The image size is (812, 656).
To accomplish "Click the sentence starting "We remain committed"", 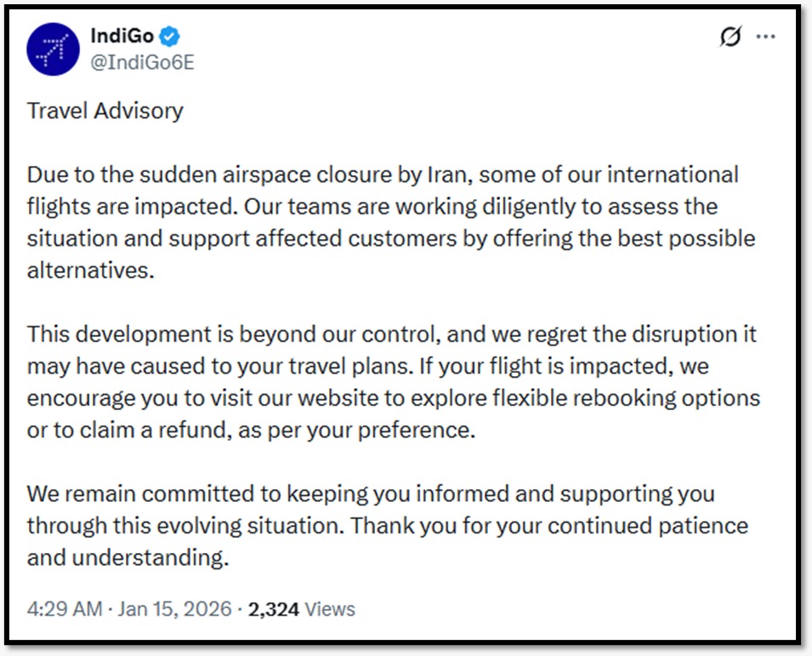I will click(255, 493).
